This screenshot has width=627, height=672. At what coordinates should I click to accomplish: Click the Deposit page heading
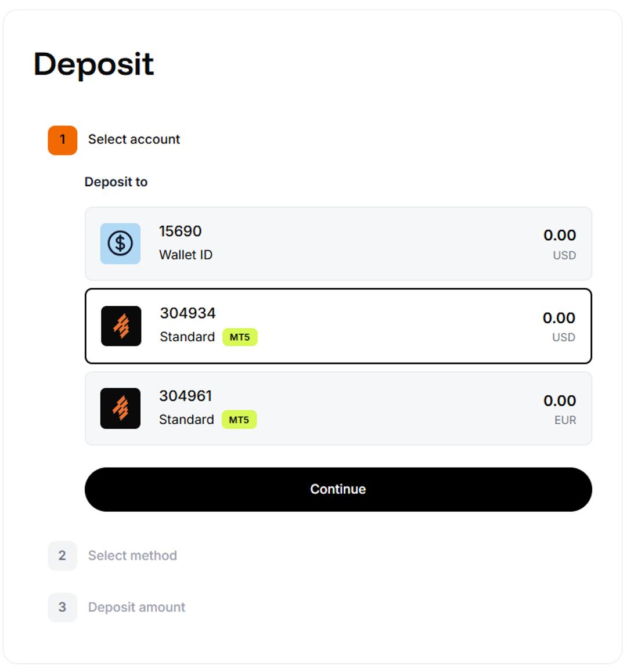point(93,64)
